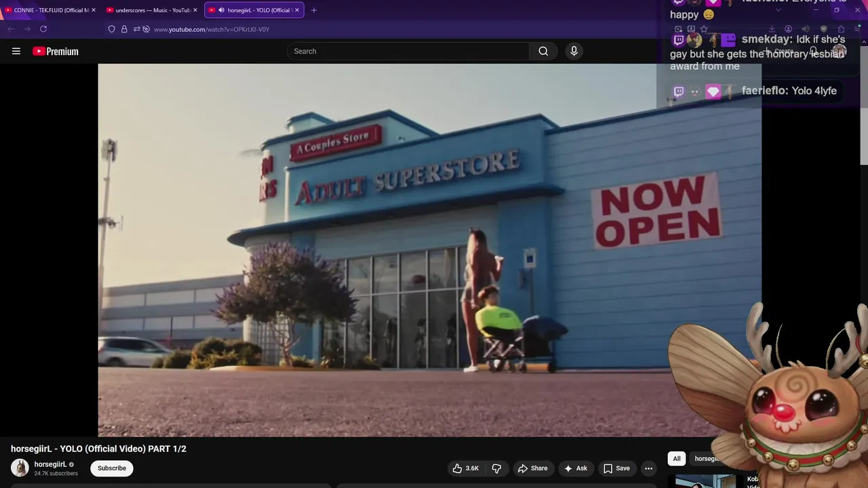Expand the list all tabs chevron
Viewport: 868px width, 488px height.
[x=778, y=10]
